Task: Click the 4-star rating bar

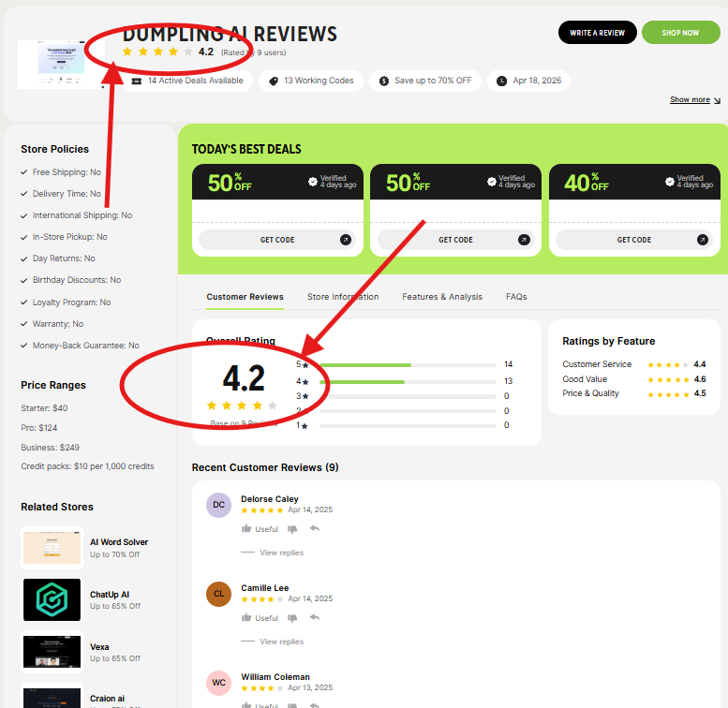Action: pyautogui.click(x=408, y=382)
